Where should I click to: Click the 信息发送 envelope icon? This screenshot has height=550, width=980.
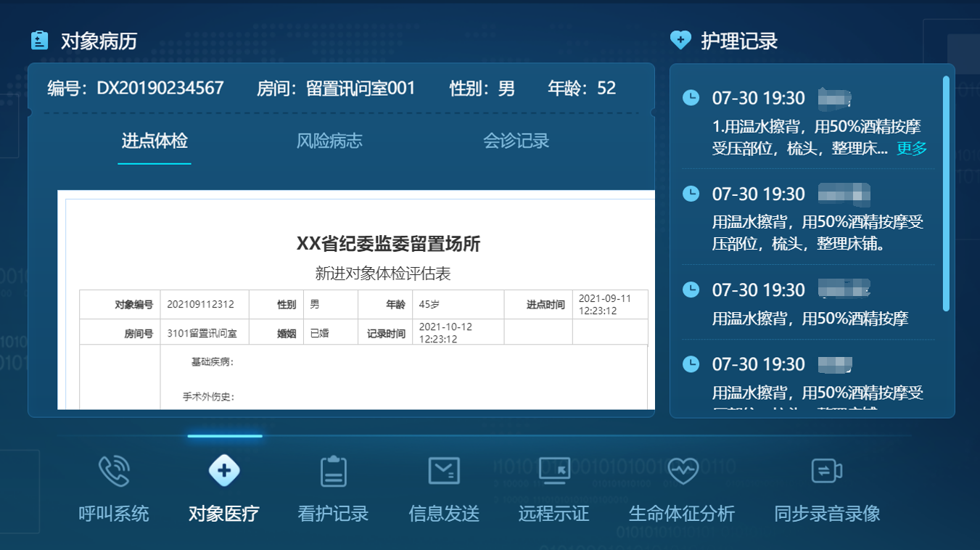(443, 470)
